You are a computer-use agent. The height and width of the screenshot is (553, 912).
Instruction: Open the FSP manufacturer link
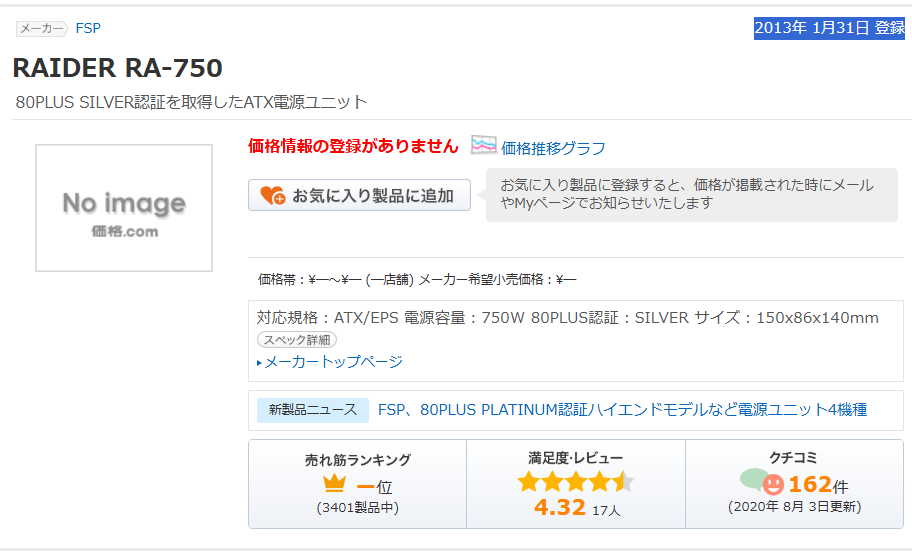(x=88, y=28)
